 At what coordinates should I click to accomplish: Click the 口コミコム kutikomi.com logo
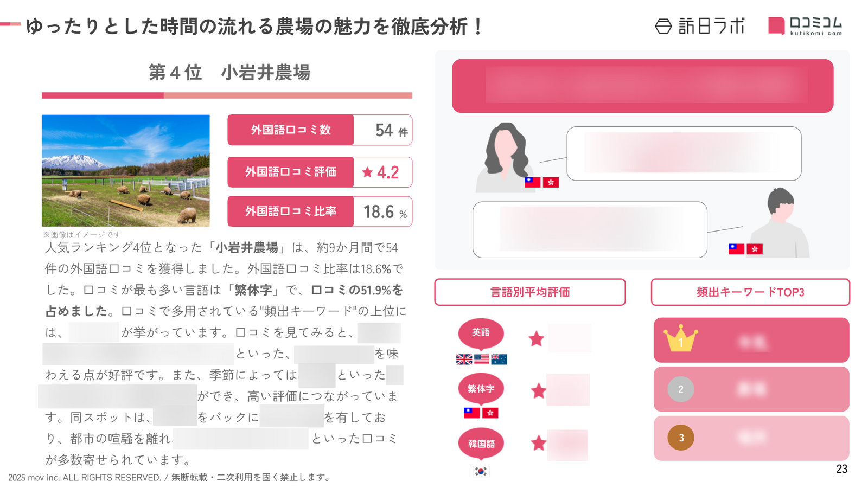coord(805,26)
